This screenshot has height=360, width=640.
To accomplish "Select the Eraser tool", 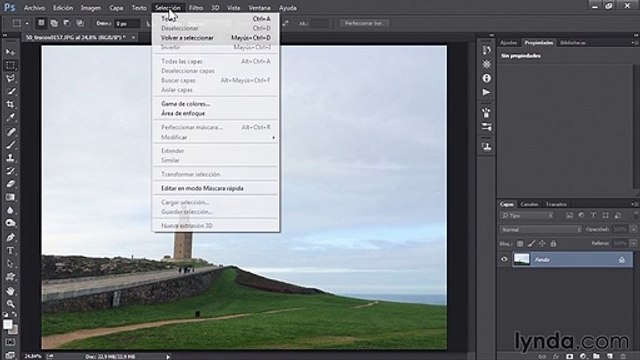I will (x=11, y=184).
